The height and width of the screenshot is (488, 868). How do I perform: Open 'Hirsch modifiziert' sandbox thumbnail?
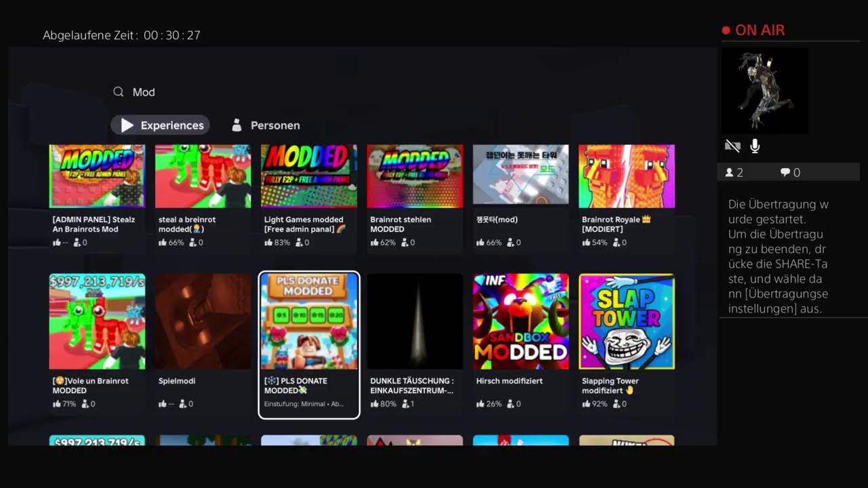click(x=521, y=321)
